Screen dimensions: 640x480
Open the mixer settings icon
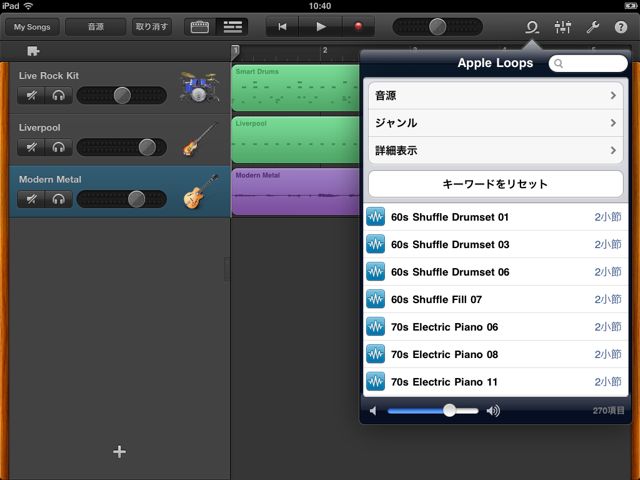[563, 27]
